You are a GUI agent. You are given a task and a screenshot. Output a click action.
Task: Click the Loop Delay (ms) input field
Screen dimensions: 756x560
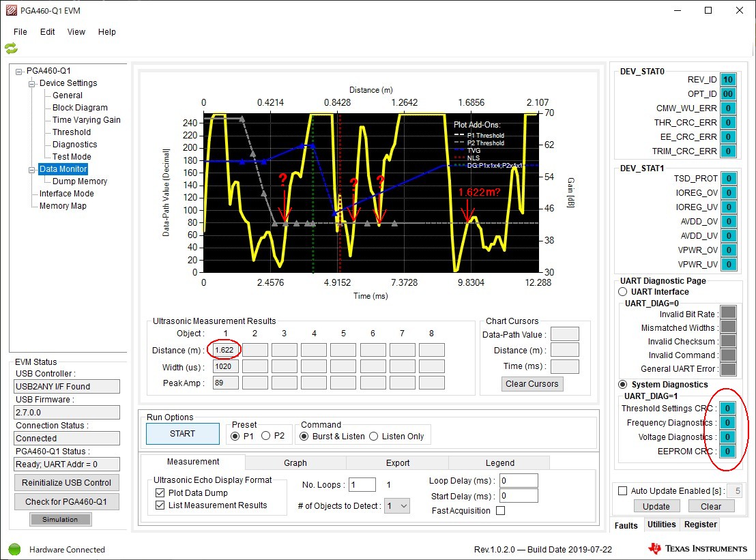pos(519,480)
